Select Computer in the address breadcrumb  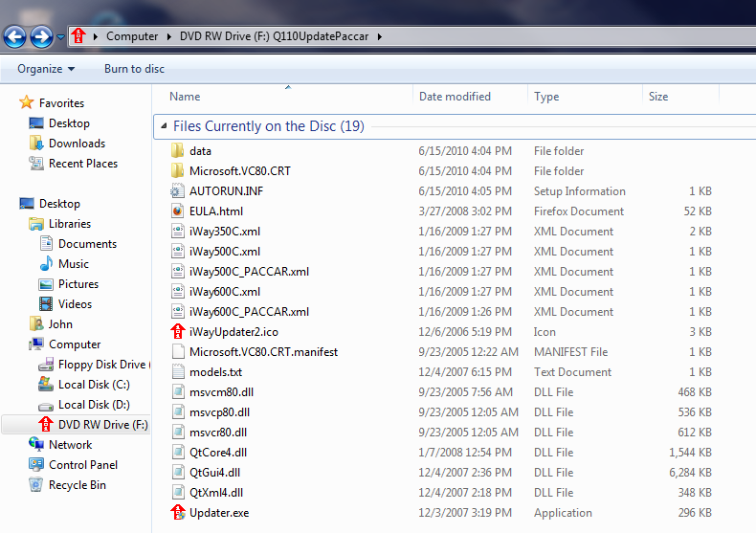[x=132, y=36]
